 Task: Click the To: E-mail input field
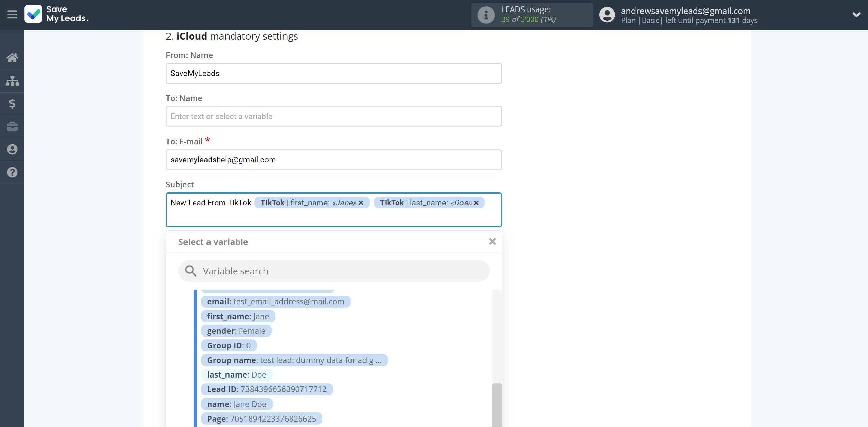coord(334,160)
